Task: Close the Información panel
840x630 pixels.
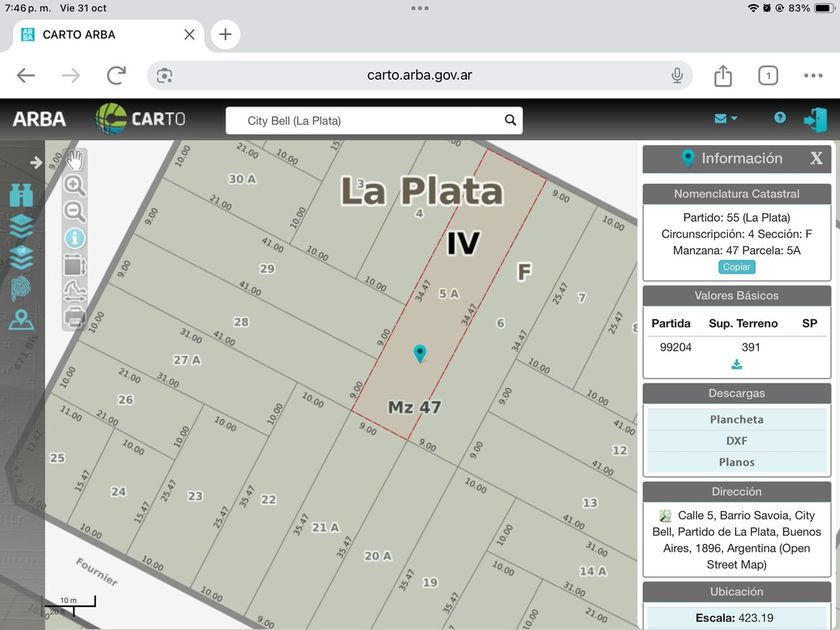Action: click(x=816, y=159)
